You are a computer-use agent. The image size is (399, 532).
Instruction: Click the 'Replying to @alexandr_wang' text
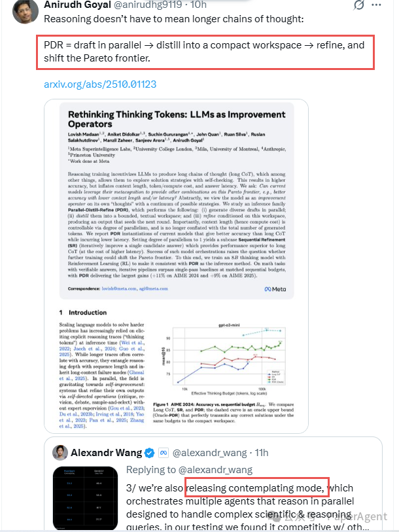point(189,470)
